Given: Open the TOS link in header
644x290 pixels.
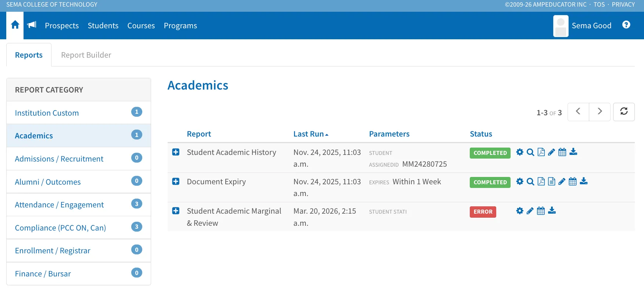Looking at the screenshot, I should coord(599,4).
